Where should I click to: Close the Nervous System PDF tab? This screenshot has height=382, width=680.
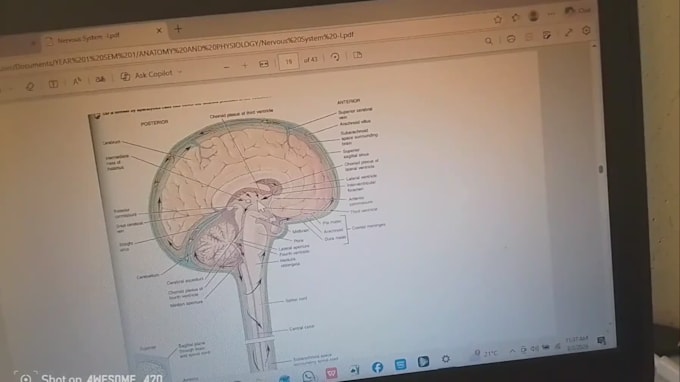[159, 30]
